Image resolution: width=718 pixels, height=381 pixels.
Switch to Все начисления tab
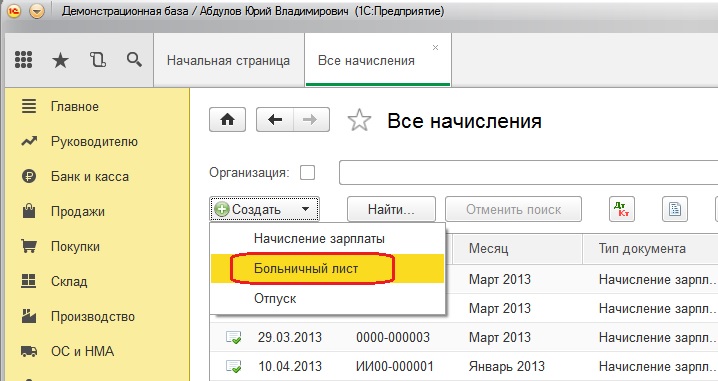point(378,60)
